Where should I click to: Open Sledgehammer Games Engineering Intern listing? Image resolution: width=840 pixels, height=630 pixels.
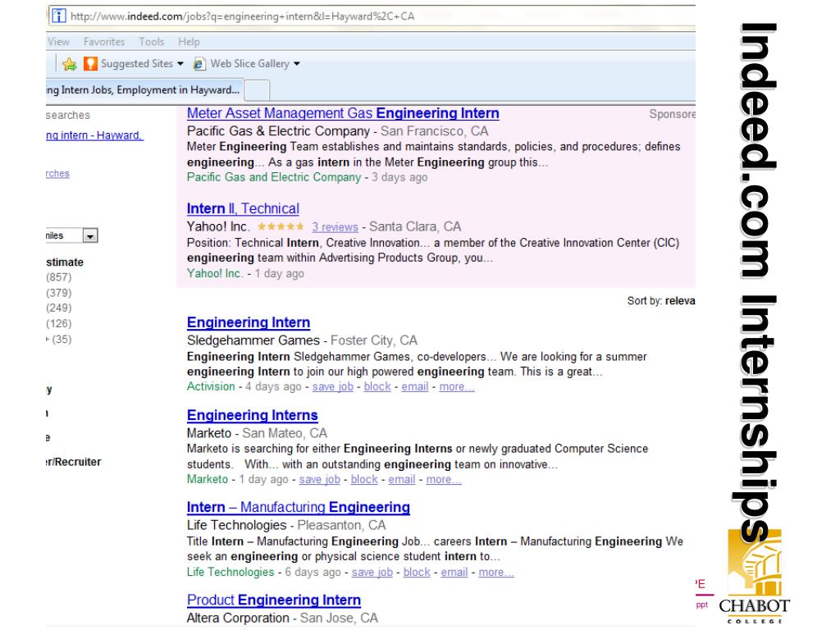point(249,322)
